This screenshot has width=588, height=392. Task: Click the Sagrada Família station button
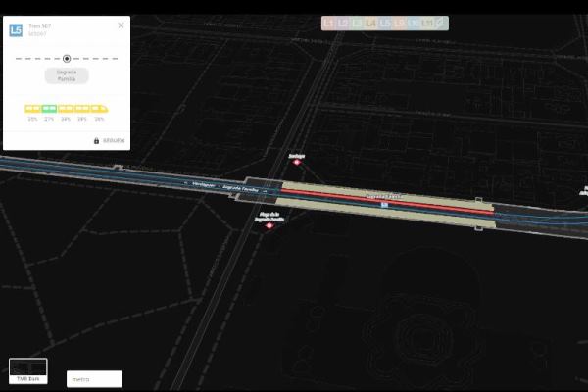click(x=67, y=75)
